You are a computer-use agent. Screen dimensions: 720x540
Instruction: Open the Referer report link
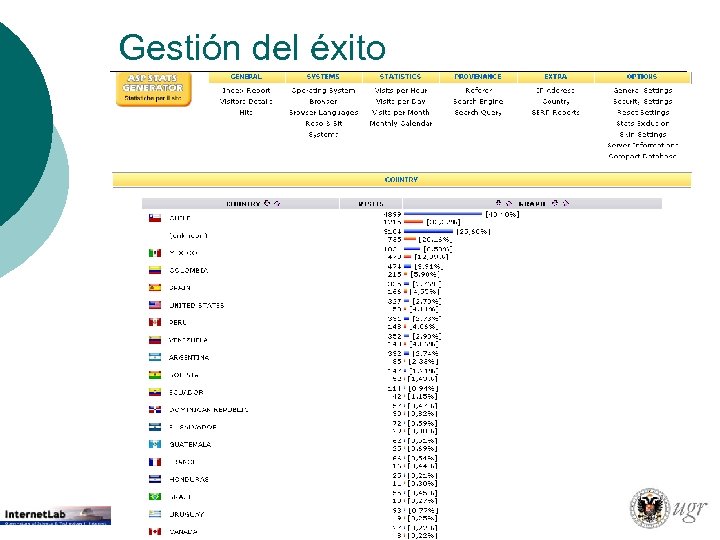[x=478, y=90]
